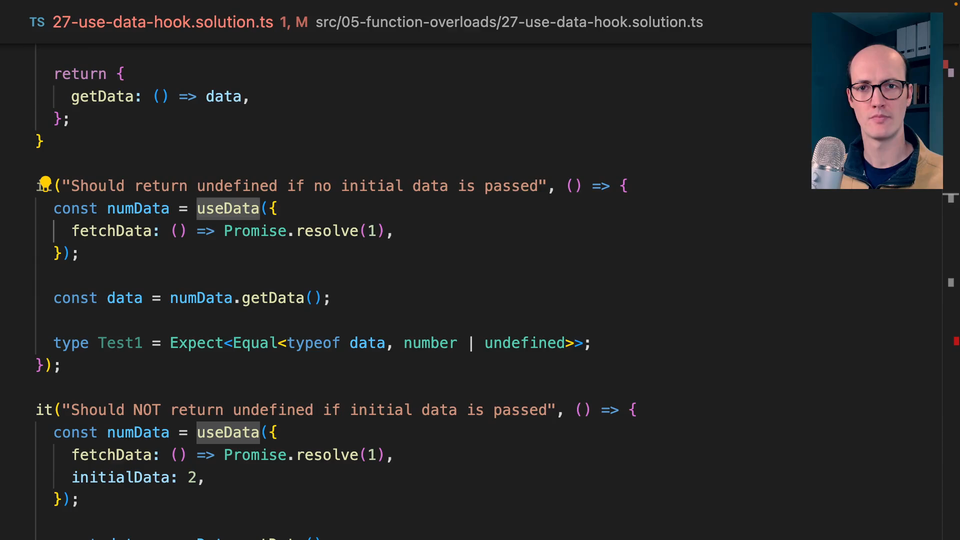Click useData in the second test
Viewport: 960px width, 540px height.
(227, 432)
